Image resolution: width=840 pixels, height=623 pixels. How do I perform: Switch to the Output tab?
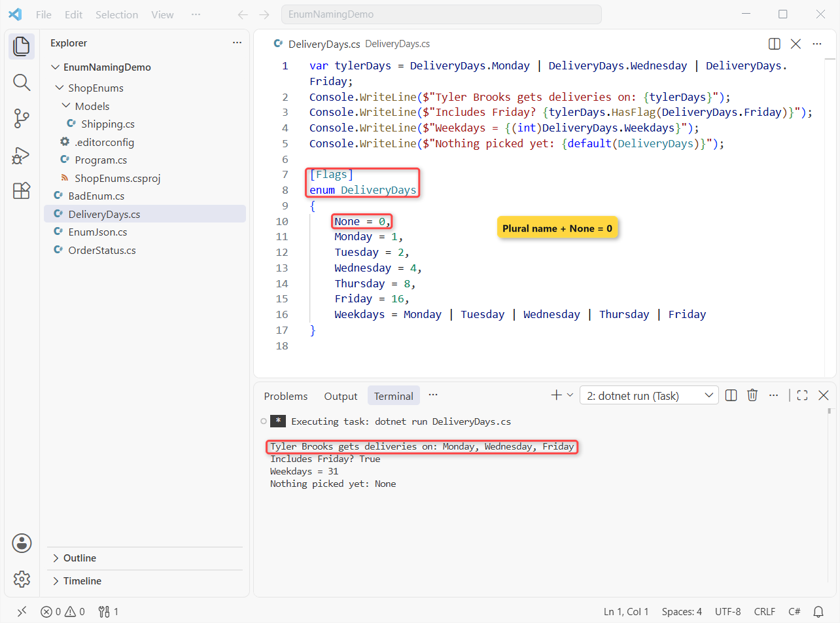tap(341, 396)
